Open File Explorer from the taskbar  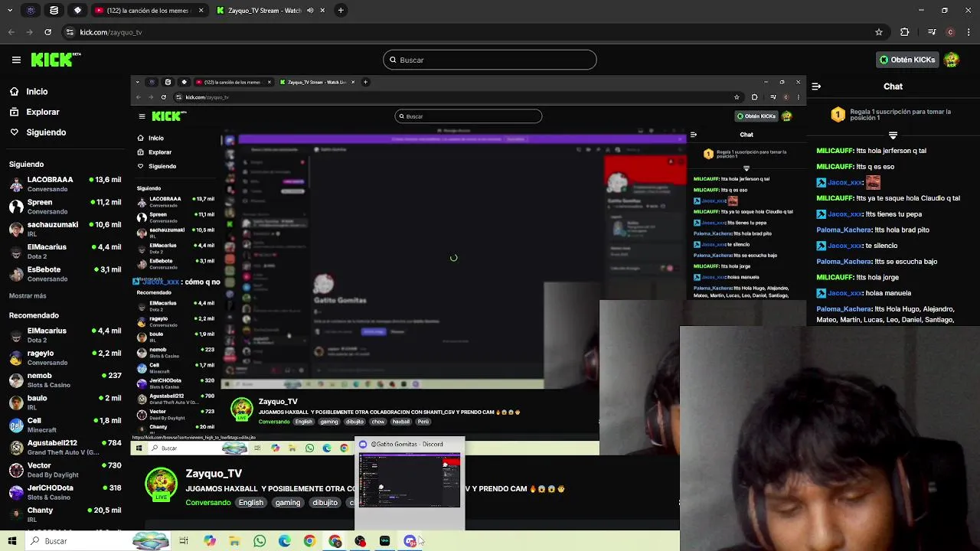234,541
